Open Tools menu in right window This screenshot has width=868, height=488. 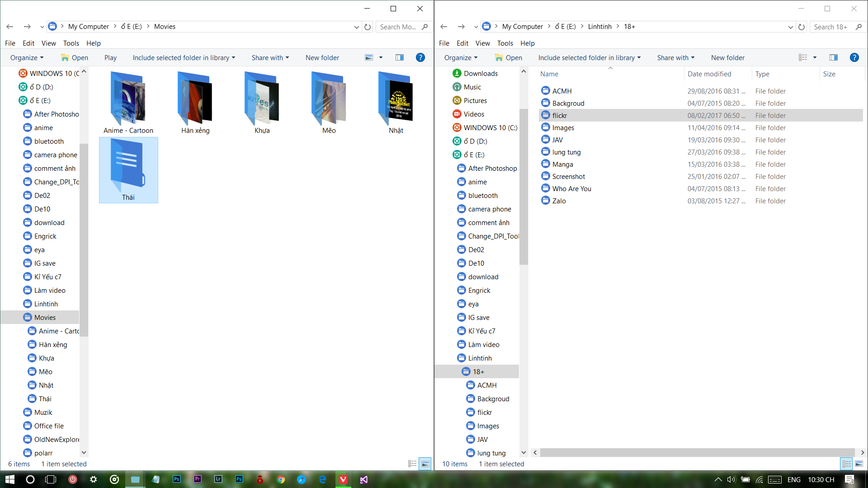point(505,43)
